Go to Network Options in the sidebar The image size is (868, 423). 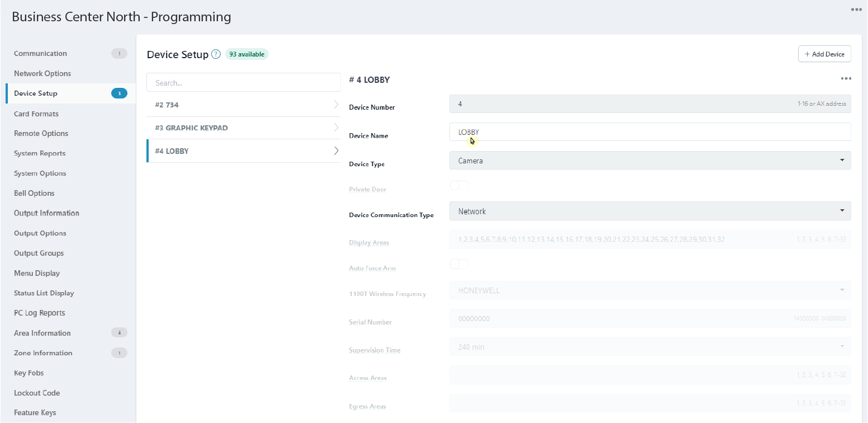click(42, 73)
